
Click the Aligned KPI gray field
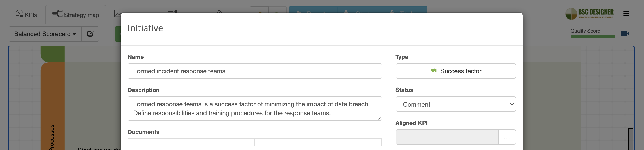(x=447, y=137)
